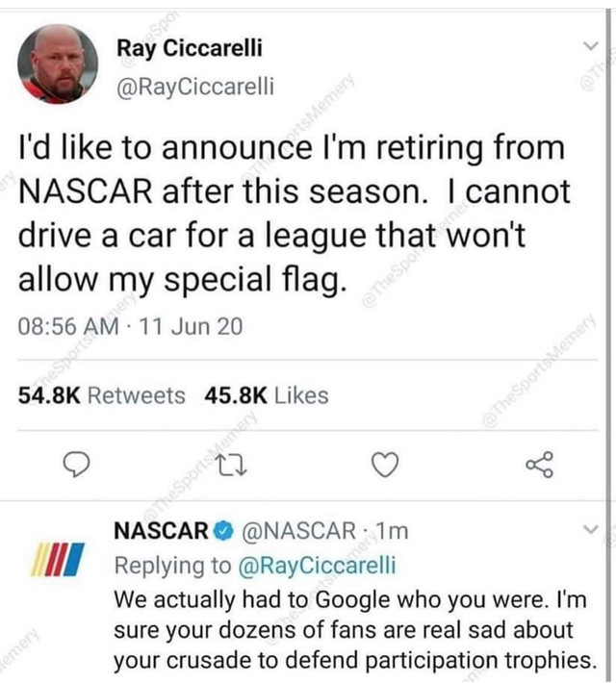Click NASCAR's reply text about Google
This screenshot has height=683, width=616.
pyautogui.click(x=351, y=629)
